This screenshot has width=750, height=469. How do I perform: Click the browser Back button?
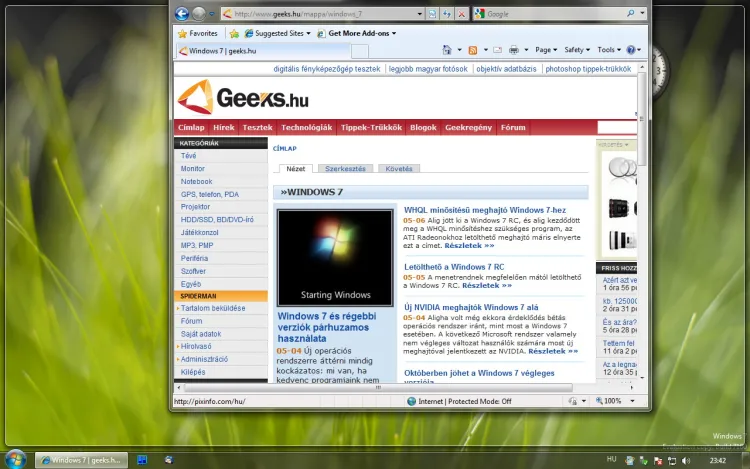pos(182,14)
